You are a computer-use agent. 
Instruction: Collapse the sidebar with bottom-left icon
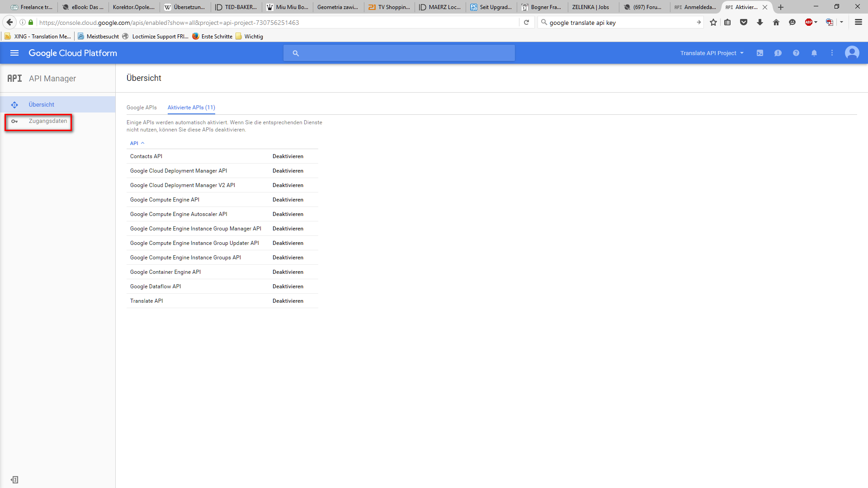(x=14, y=480)
